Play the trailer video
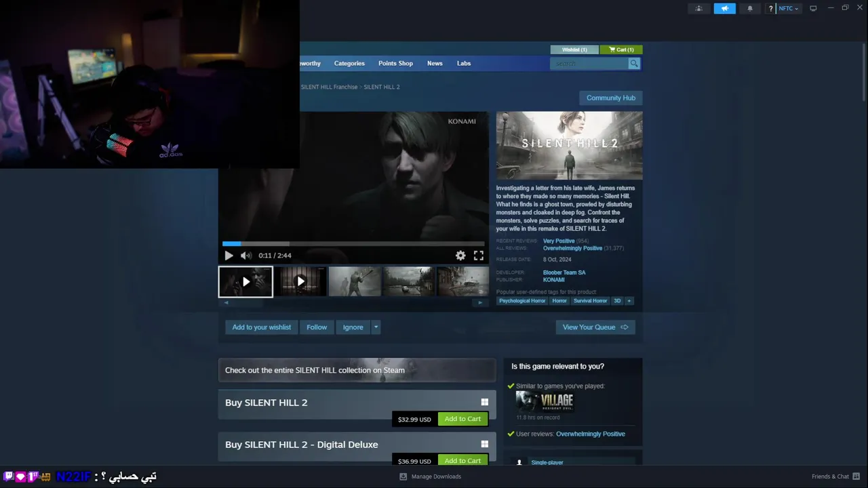This screenshot has height=488, width=868. point(229,256)
